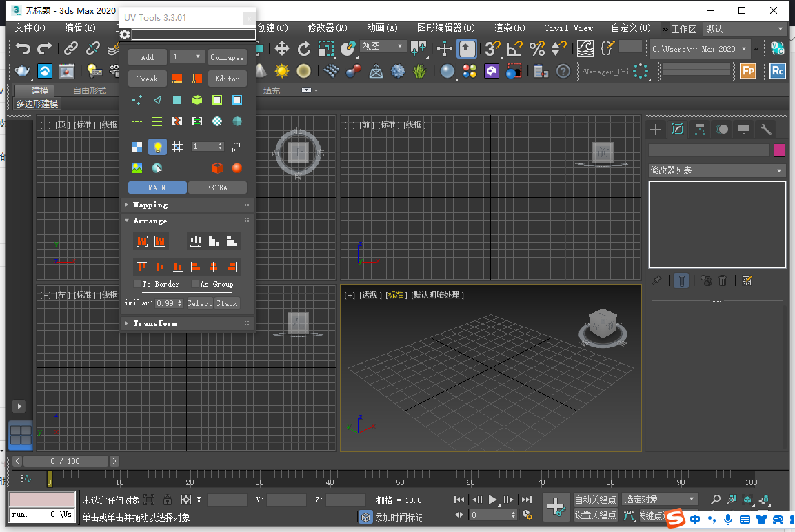795x532 pixels.
Task: Select the Move tool cross arrows
Action: [x=282, y=49]
